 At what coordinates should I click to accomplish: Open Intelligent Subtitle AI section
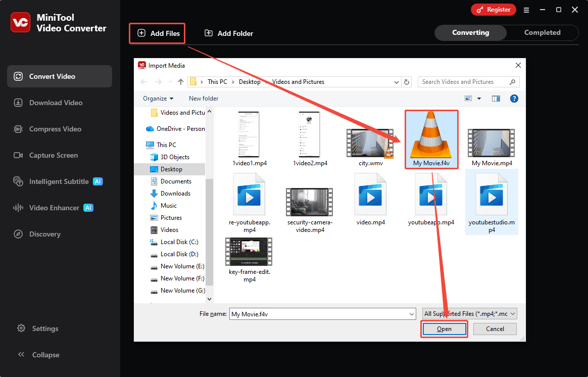60,181
